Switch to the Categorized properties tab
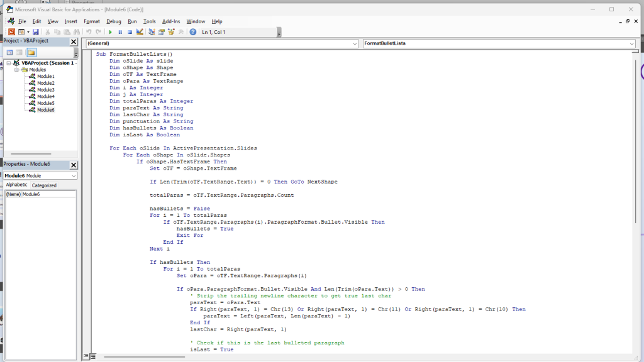Image resolution: width=644 pixels, height=362 pixels. click(44, 185)
